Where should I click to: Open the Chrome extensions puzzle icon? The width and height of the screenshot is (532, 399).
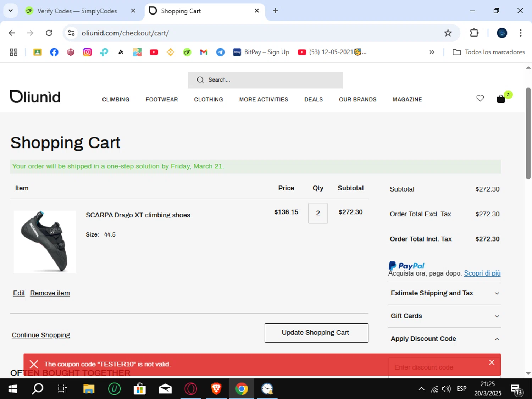[x=474, y=33]
